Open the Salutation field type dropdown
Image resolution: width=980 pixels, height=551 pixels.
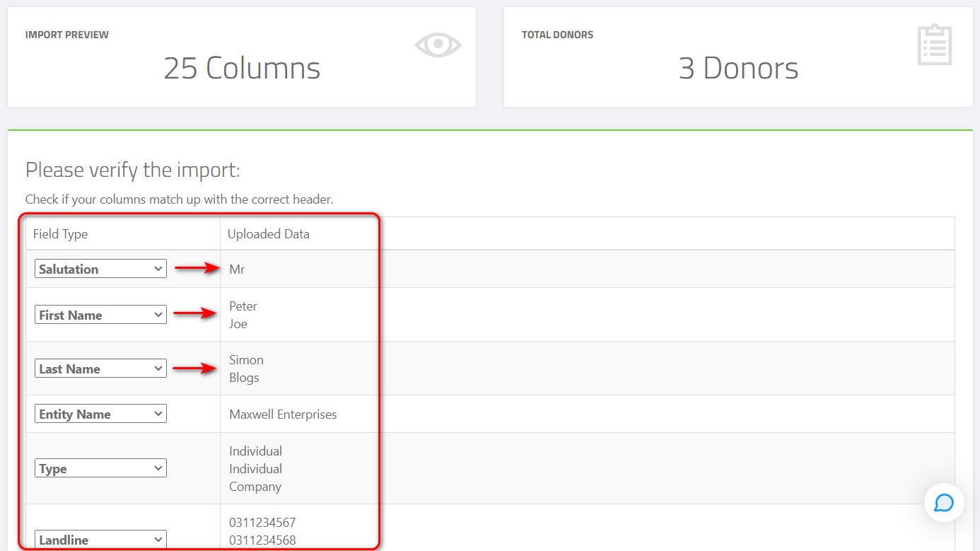pyautogui.click(x=100, y=268)
